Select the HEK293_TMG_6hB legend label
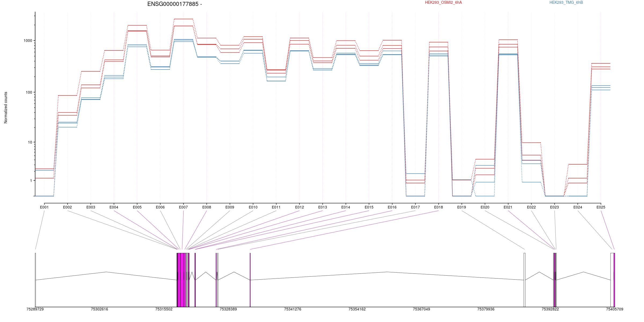Viewport: 644px width, 322px height. pos(566,2)
